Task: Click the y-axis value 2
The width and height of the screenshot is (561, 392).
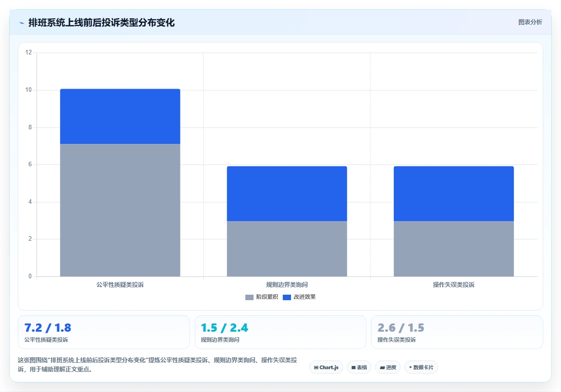Action: pos(30,239)
